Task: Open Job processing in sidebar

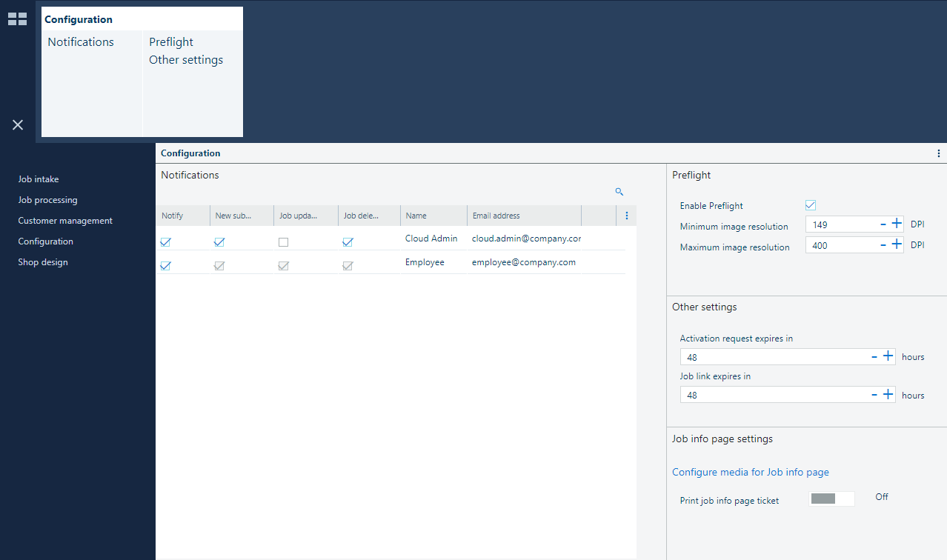Action: coord(47,200)
